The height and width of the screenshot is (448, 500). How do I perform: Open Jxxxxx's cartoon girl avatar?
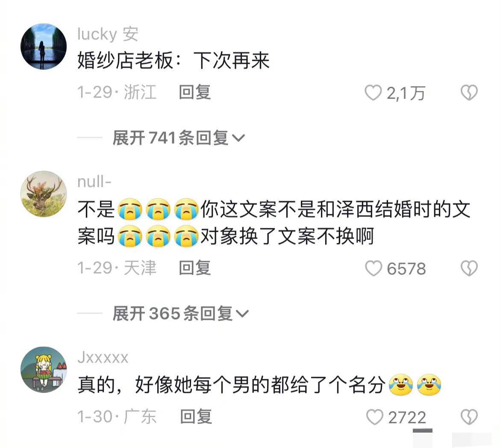(44, 369)
